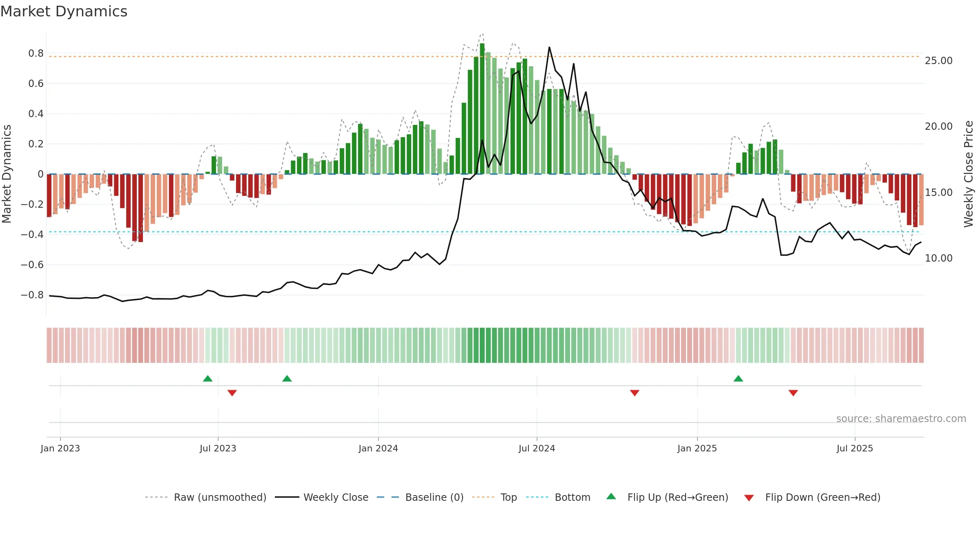This screenshot has height=551, width=980.
Task: Select the first green flip-up marker near Jul 2023
Action: pos(208,378)
